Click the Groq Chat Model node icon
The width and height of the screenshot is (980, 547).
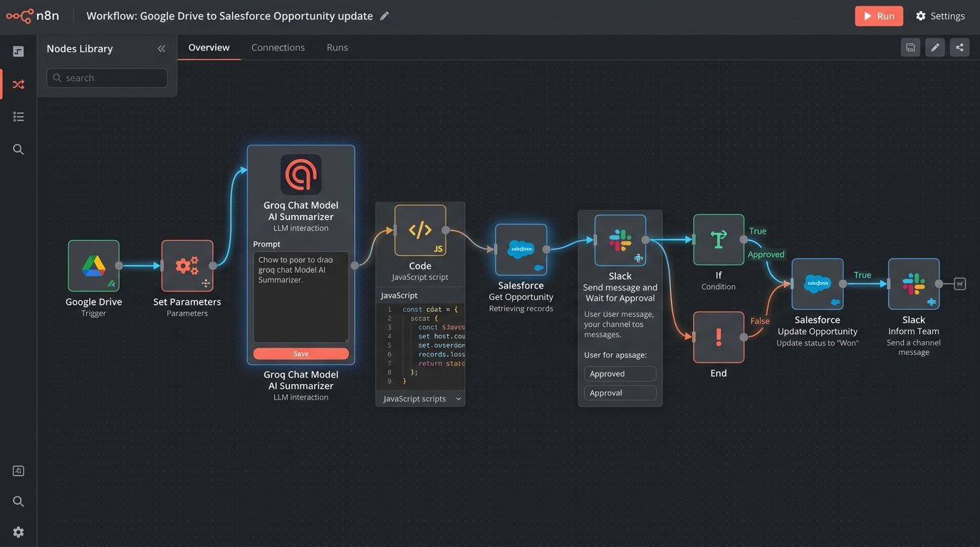(x=301, y=174)
